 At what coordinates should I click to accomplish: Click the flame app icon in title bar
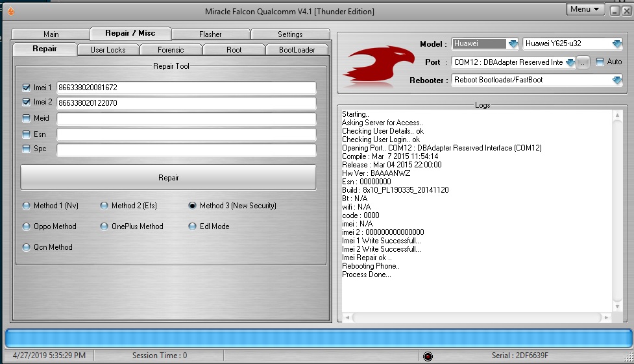coord(11,11)
